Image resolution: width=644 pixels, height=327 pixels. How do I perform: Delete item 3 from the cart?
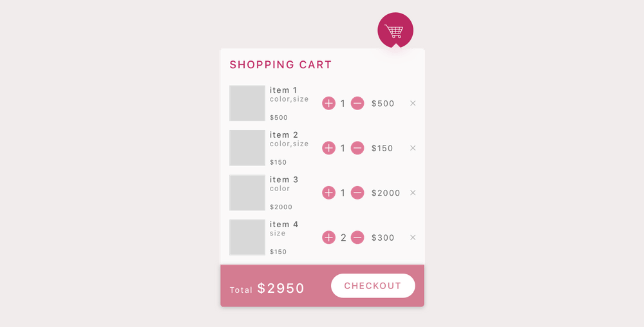pyautogui.click(x=413, y=193)
